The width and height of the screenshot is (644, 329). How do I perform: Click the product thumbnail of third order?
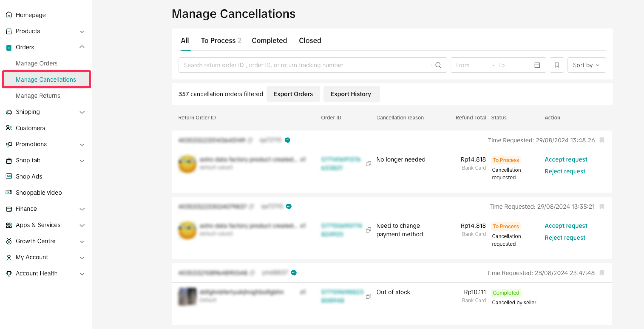[x=187, y=296]
